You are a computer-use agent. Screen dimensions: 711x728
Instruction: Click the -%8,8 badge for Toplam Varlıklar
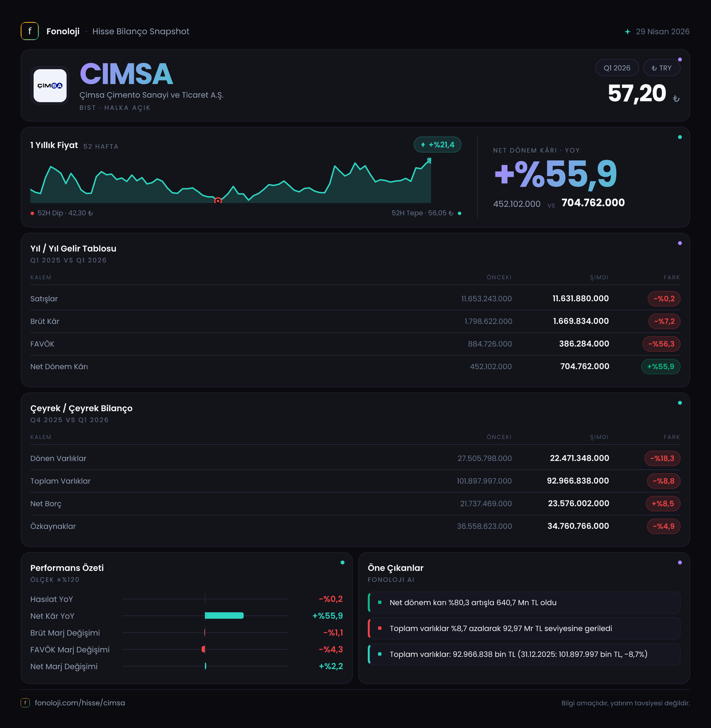[663, 481]
